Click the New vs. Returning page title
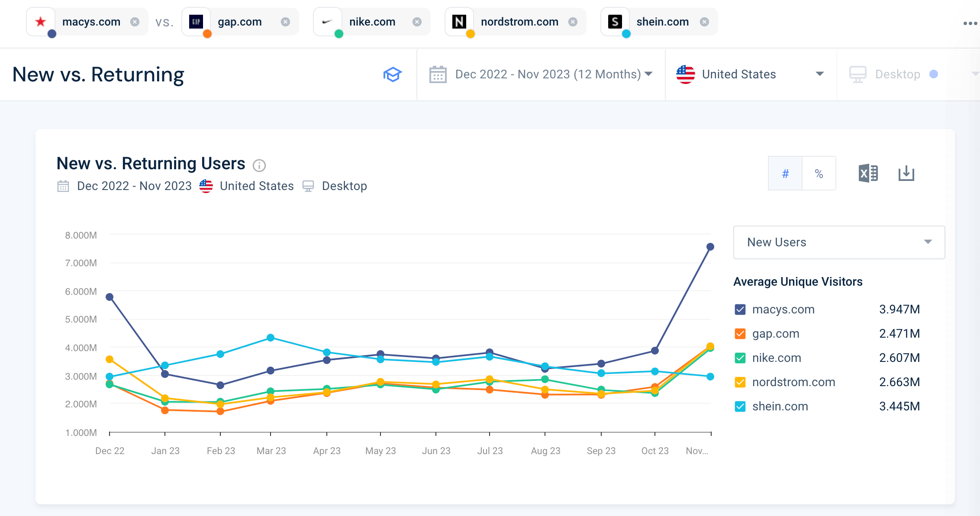 pos(98,74)
